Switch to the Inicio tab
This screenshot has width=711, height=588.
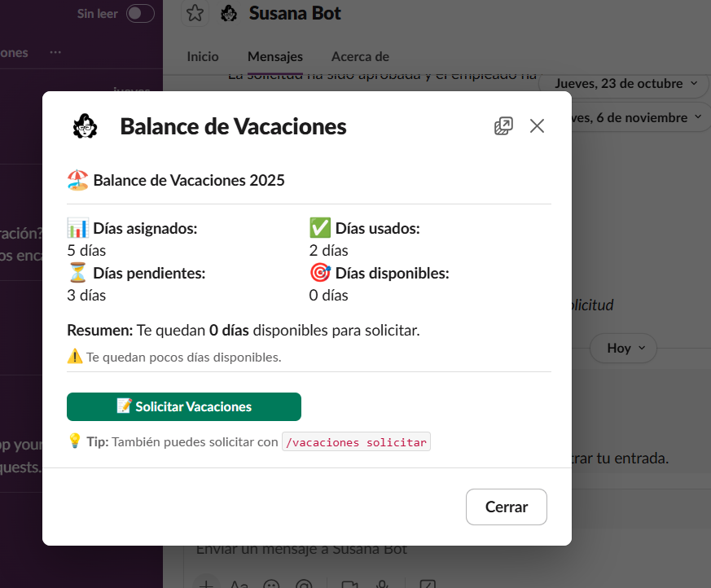pyautogui.click(x=202, y=56)
